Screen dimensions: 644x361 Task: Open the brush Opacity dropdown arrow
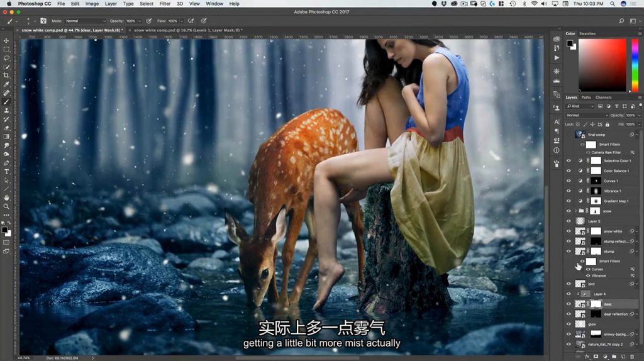[x=139, y=21]
